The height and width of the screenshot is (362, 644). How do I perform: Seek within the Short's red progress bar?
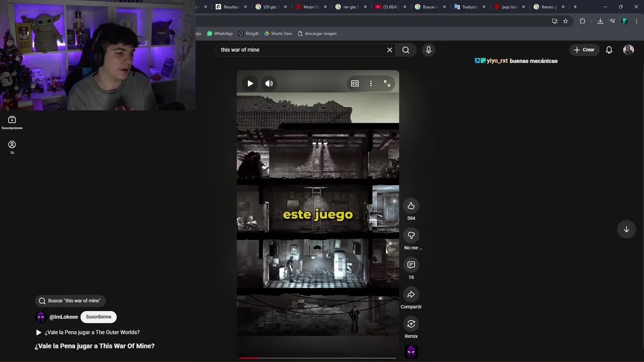(318, 358)
